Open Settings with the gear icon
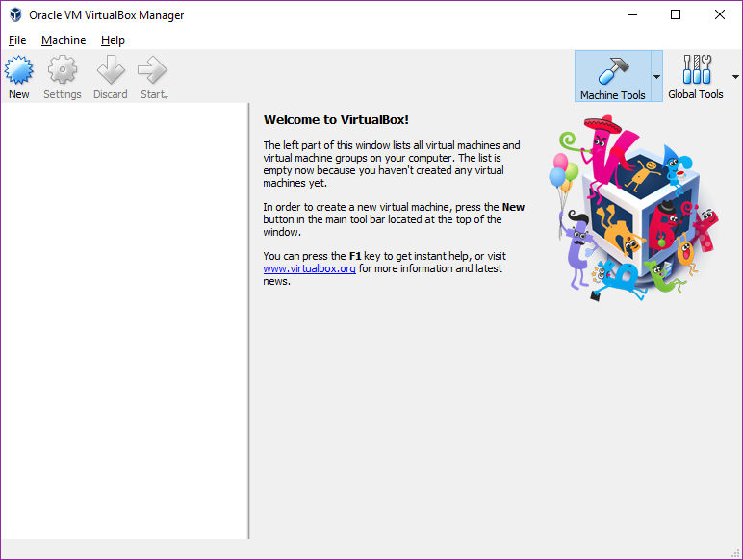Screen dimensions: 743x560 point(62,69)
